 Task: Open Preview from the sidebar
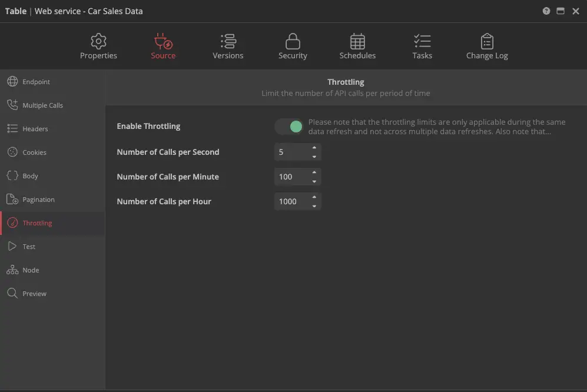coord(34,294)
